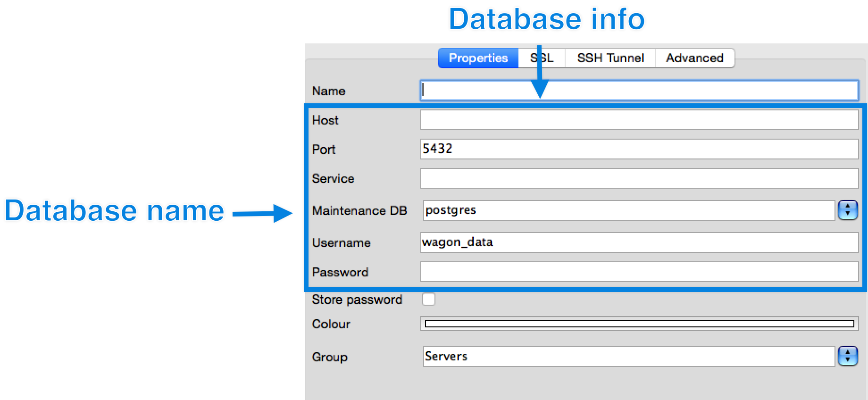Viewport: 868px width, 400px height.
Task: Click the "Database name" annotation text
Action: (114, 210)
